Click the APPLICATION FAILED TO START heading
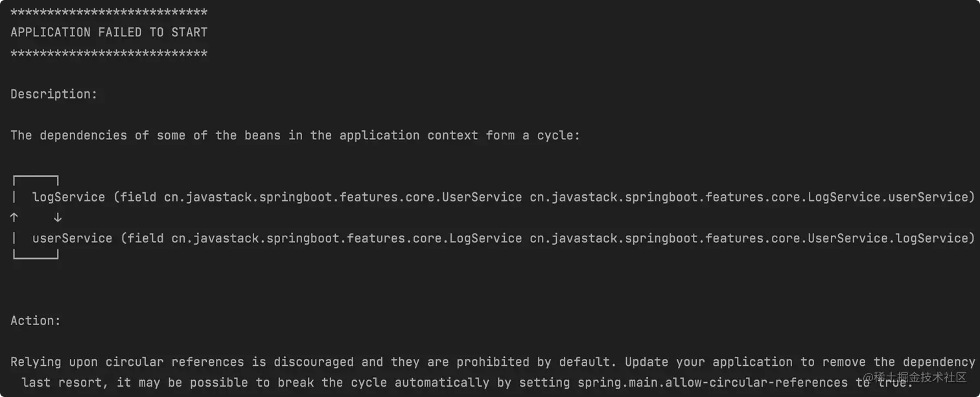 coord(109,32)
